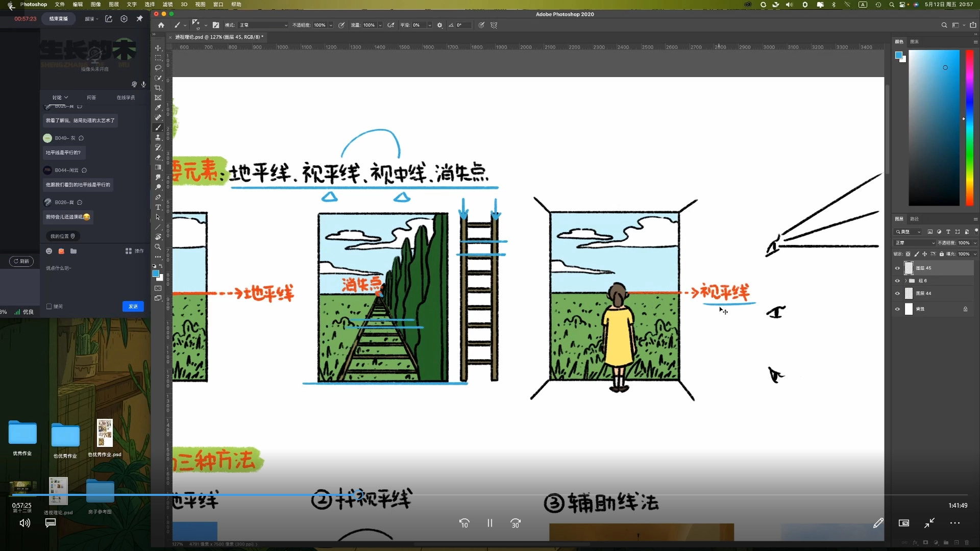
Task: Open the 滤镜 menu
Action: pyautogui.click(x=167, y=4)
